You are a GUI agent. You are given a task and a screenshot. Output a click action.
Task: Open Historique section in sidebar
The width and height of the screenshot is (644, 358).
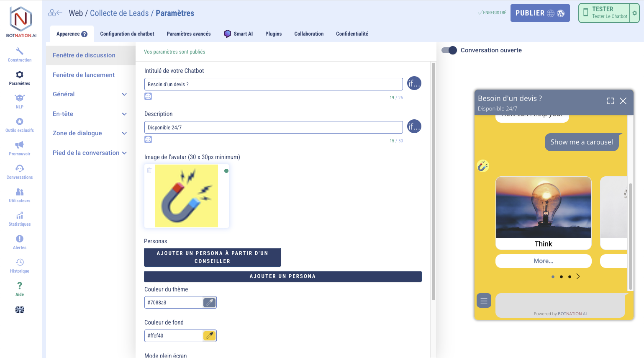20,265
